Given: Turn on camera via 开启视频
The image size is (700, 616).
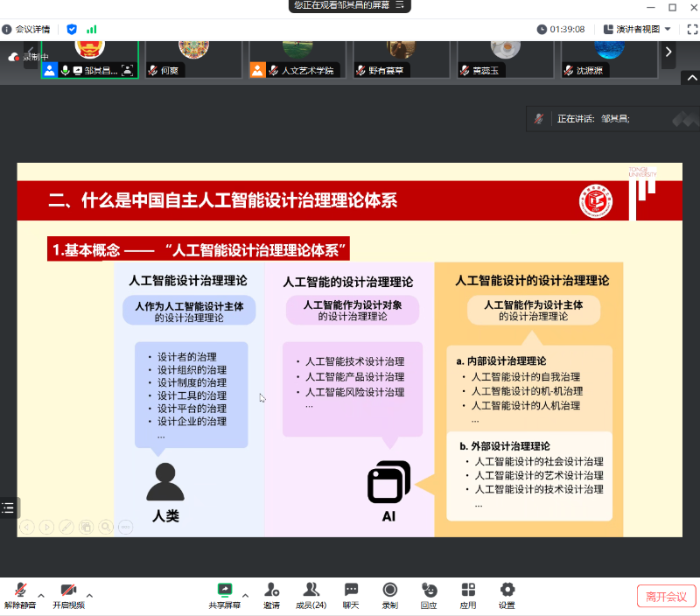Looking at the screenshot, I should (x=68, y=590).
